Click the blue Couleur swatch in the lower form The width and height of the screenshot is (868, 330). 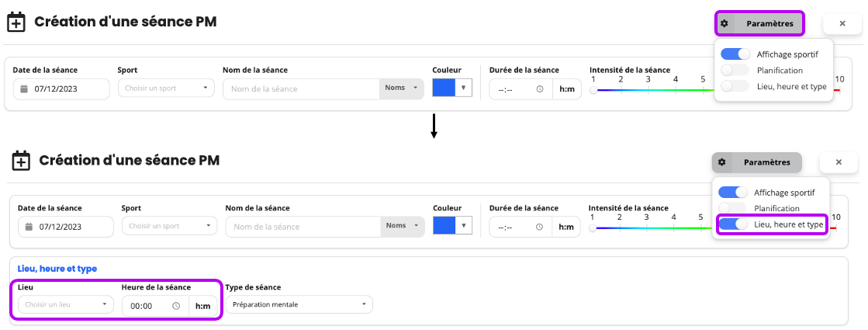point(444,226)
